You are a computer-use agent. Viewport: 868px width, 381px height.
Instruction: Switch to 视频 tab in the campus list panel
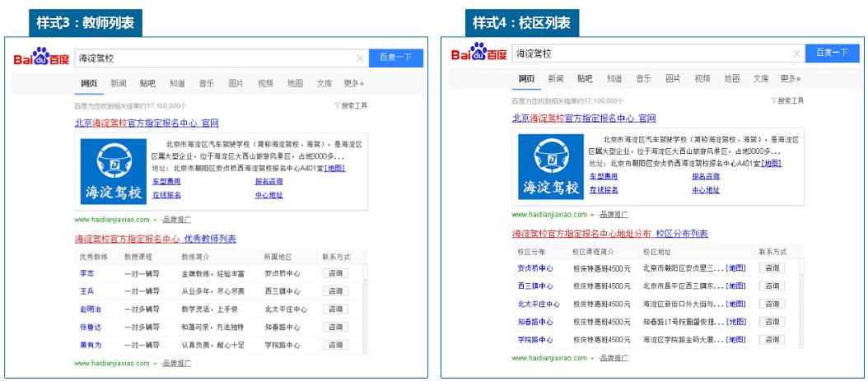702,78
